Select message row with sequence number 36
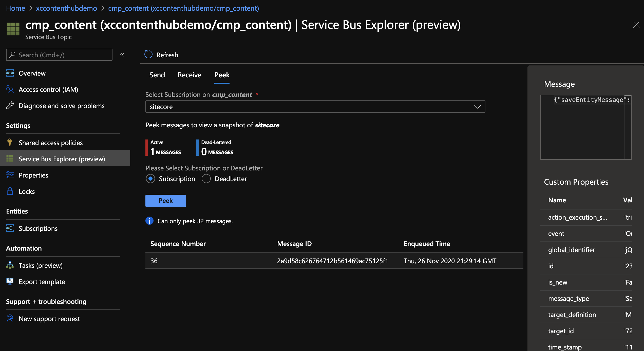 (x=334, y=261)
